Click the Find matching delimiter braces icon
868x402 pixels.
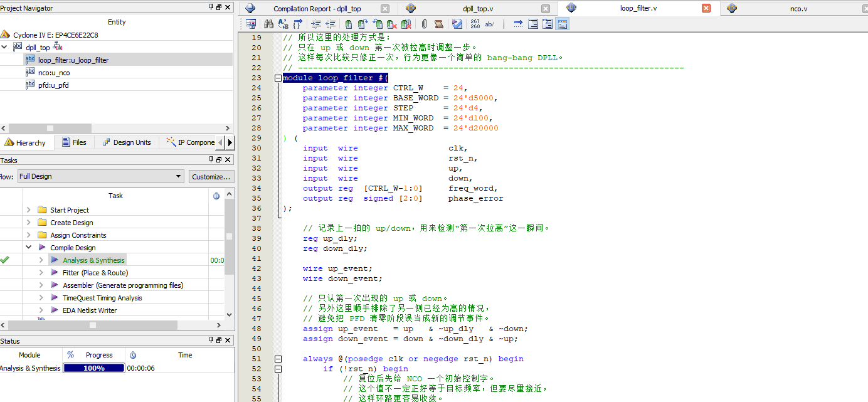coord(298,24)
